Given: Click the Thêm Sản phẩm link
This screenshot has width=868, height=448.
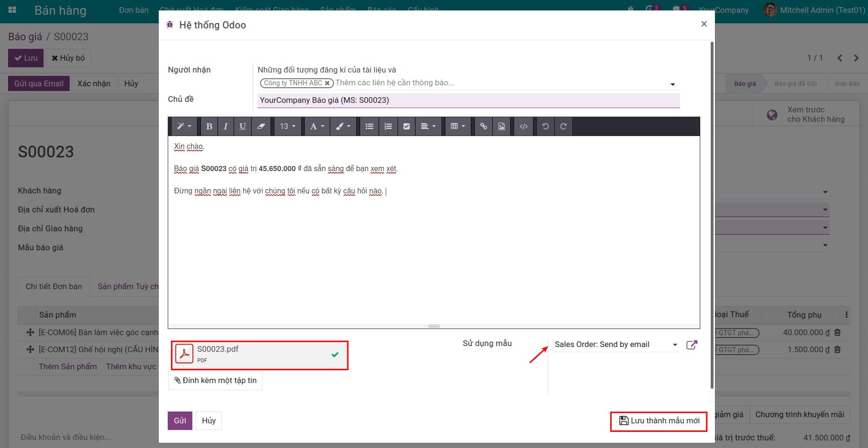Looking at the screenshot, I should click(68, 366).
